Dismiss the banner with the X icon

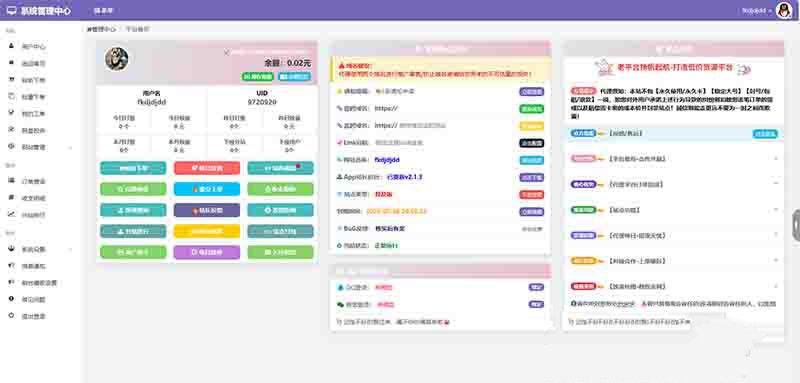[x=227, y=52]
